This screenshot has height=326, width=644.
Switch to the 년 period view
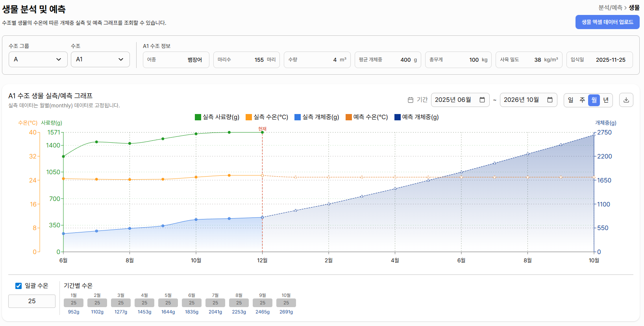[606, 100]
